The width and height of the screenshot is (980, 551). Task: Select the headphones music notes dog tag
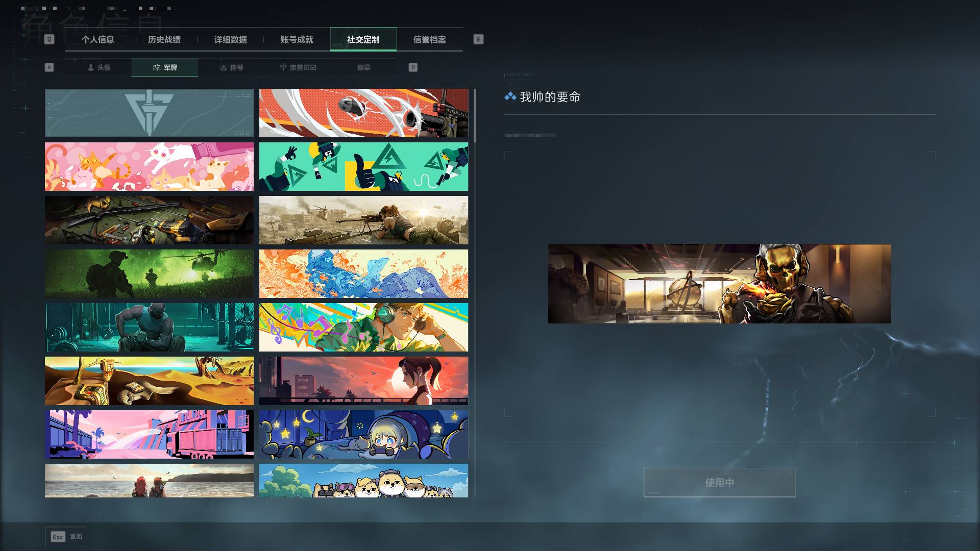363,328
